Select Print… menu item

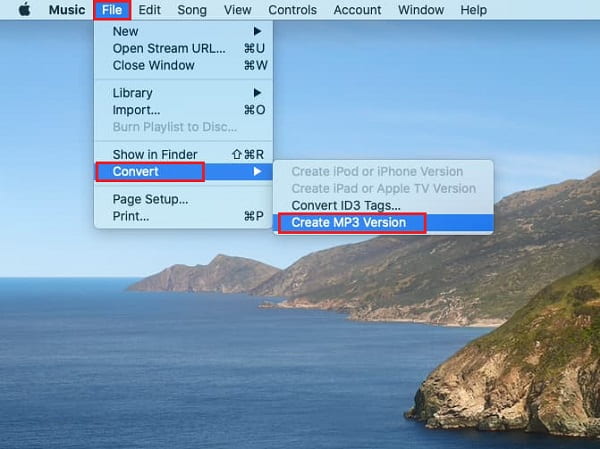183,216
